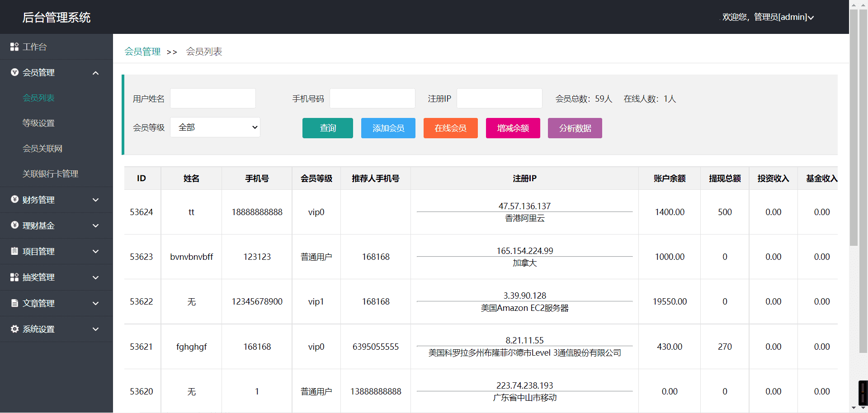The width and height of the screenshot is (868, 413).
Task: Click the workbench grid icon in sidebar
Action: [14, 47]
